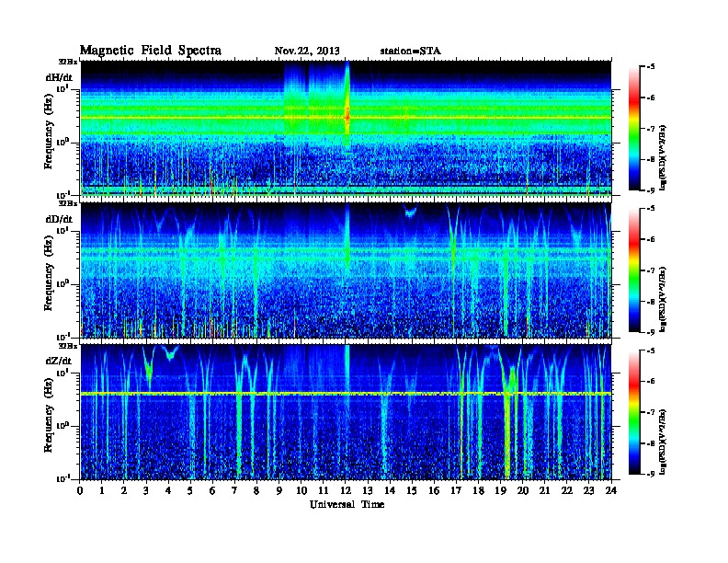Select the "dH/dt" panel label
Viewport: 728px width, 563px height.
click(59, 77)
